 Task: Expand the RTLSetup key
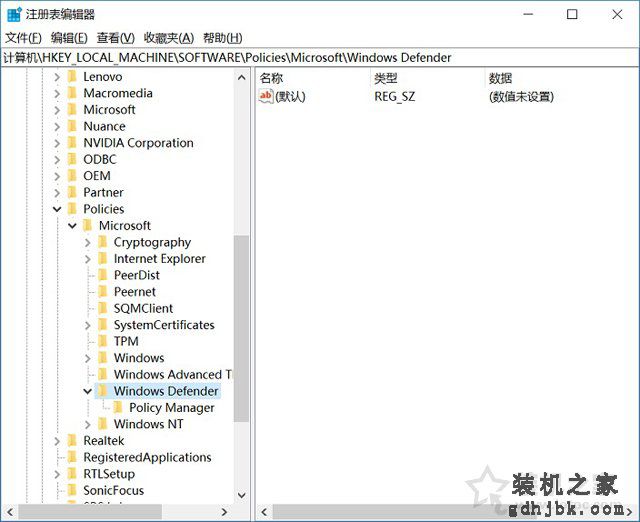point(57,474)
